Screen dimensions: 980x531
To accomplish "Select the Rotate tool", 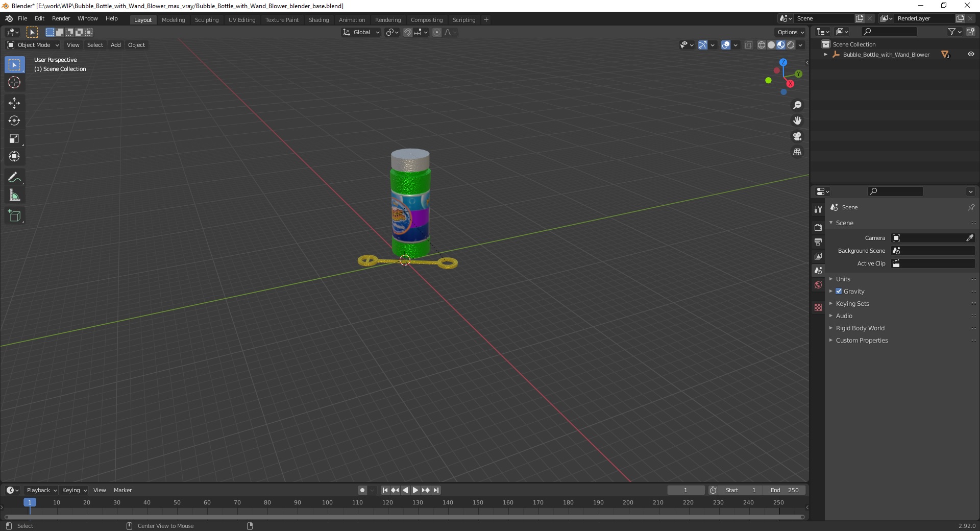I will [x=14, y=121].
